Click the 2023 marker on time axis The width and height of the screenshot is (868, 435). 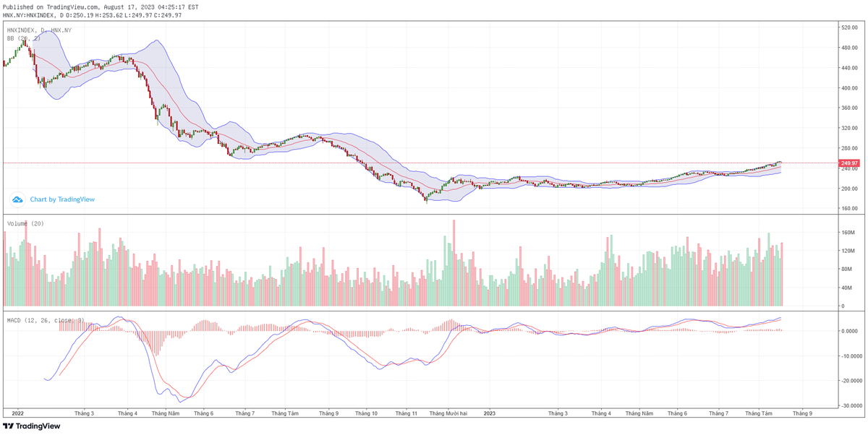[490, 413]
